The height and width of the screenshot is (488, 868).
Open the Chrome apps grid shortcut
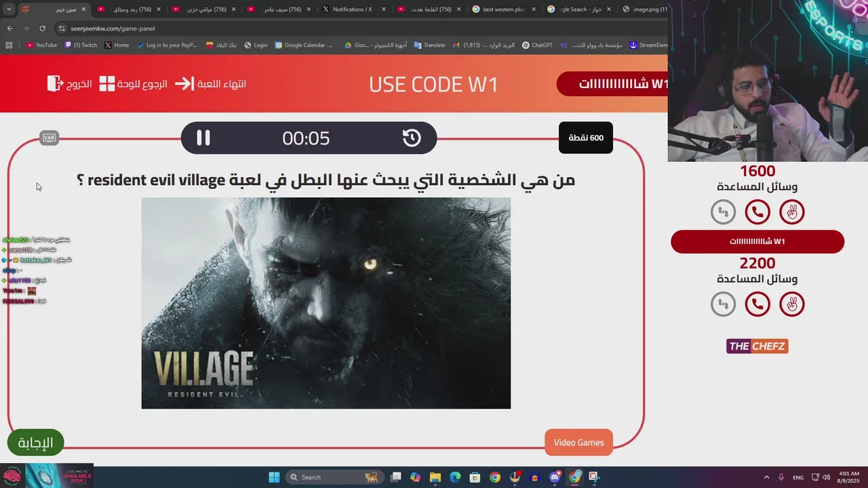pos(9,45)
